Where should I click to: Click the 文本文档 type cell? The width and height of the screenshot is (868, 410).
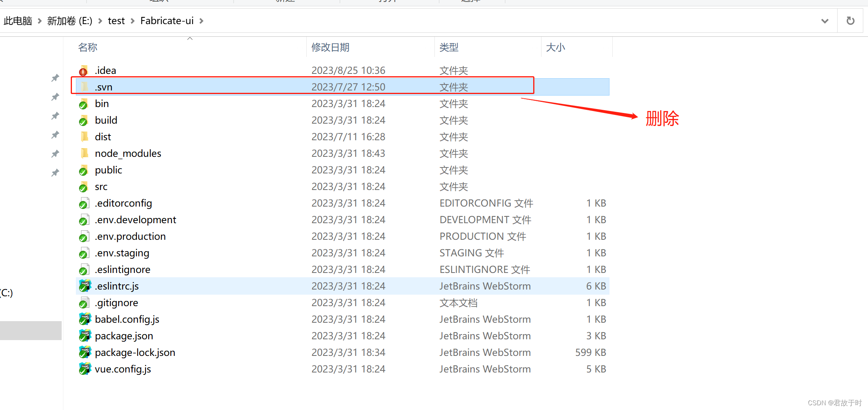click(459, 303)
